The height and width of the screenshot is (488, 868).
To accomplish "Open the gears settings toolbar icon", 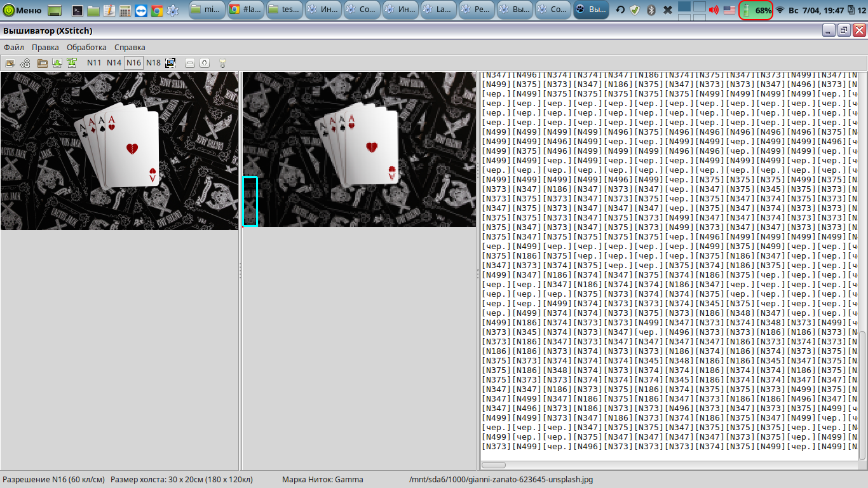I will (x=25, y=62).
